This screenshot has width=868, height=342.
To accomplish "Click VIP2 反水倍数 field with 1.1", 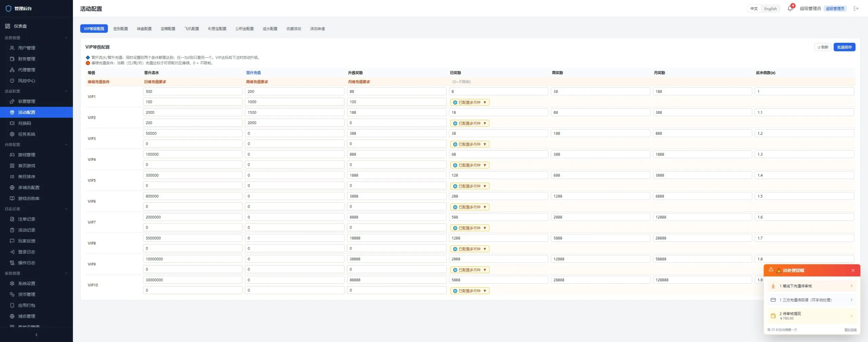I will click(x=804, y=112).
